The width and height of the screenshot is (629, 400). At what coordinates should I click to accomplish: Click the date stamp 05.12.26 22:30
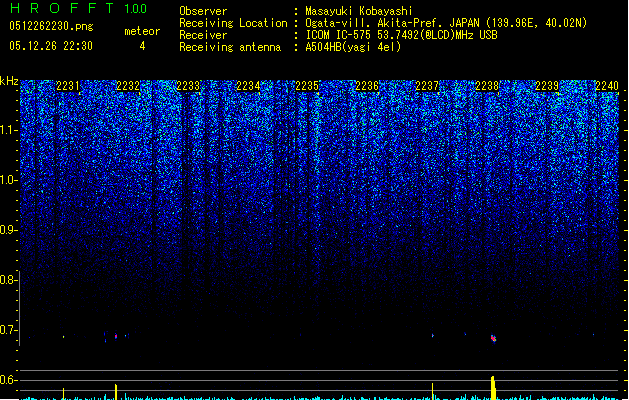[51, 46]
